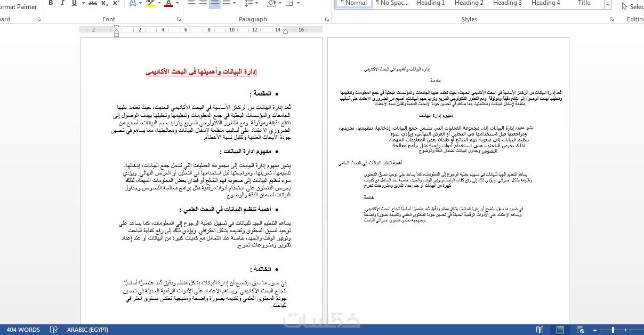Click first line indent marker on ruler
644x335 pixels.
pyautogui.click(x=116, y=28)
